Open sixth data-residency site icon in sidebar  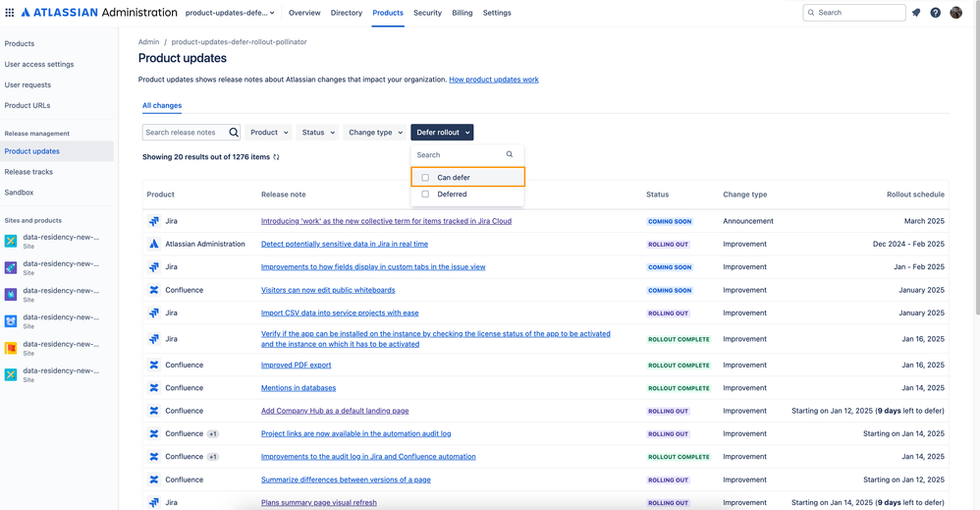(x=11, y=374)
